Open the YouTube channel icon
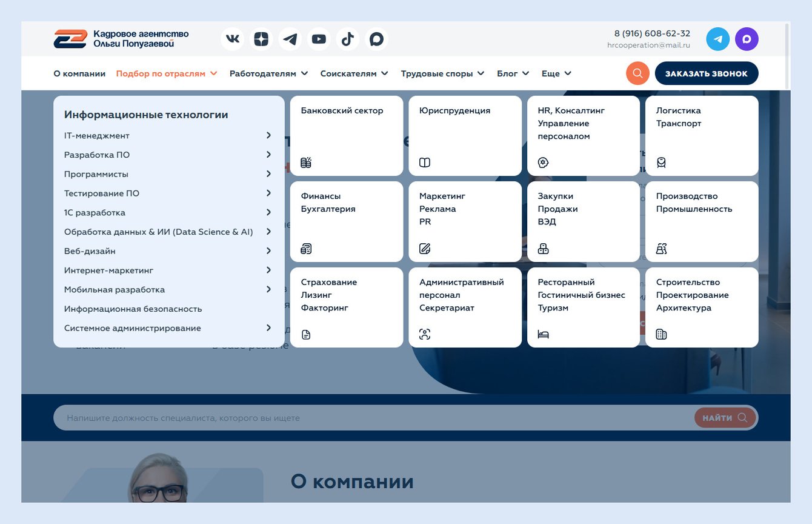 coord(319,39)
